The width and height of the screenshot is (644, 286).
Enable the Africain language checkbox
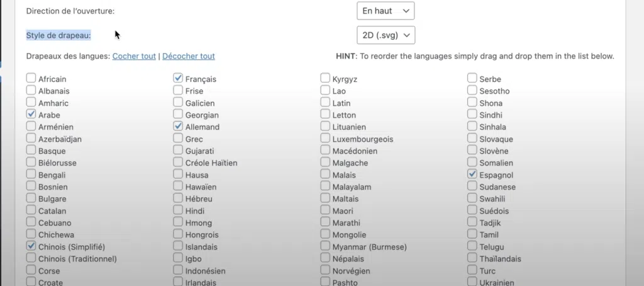(x=31, y=79)
